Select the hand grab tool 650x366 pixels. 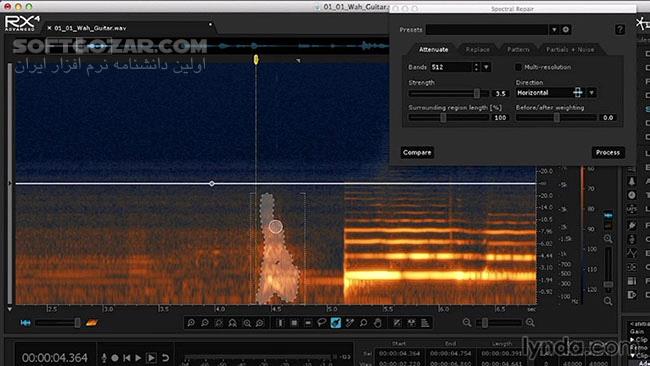pos(377,322)
